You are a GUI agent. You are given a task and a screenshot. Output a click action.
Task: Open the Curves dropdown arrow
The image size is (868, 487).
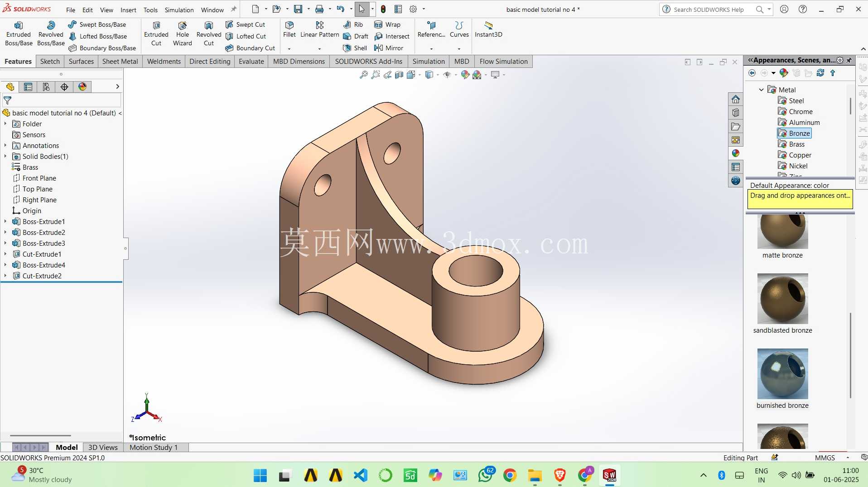[x=459, y=48]
